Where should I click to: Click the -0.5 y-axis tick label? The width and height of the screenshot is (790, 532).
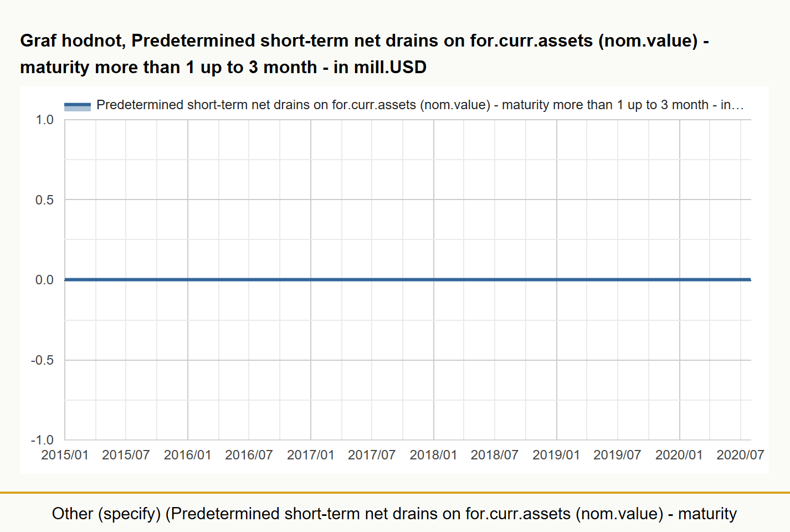click(x=43, y=360)
